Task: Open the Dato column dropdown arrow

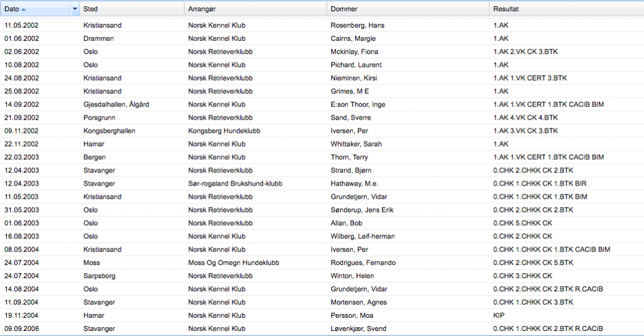Action: tap(75, 9)
